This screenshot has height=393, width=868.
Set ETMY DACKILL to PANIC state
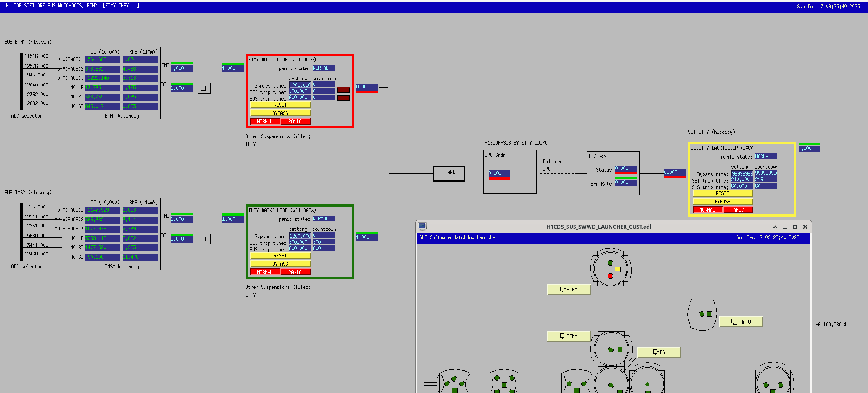[295, 122]
